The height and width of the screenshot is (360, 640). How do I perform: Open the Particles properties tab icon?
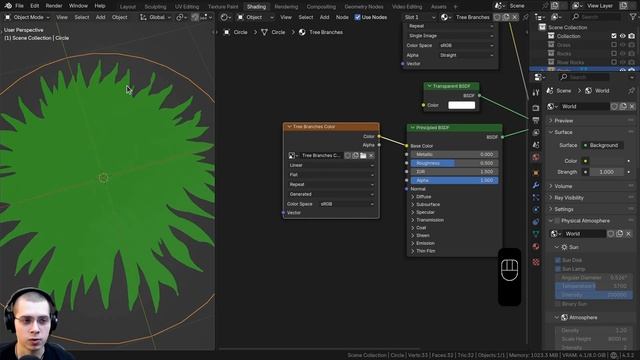536,197
